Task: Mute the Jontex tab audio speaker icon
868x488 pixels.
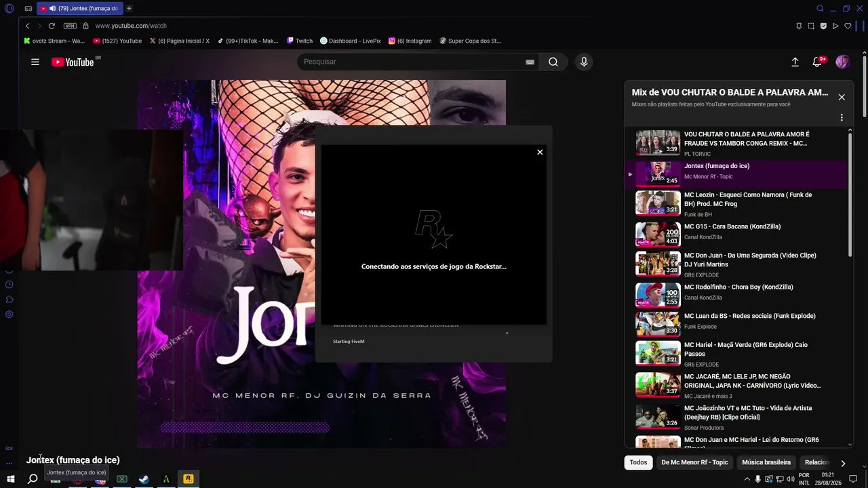Action: point(52,8)
